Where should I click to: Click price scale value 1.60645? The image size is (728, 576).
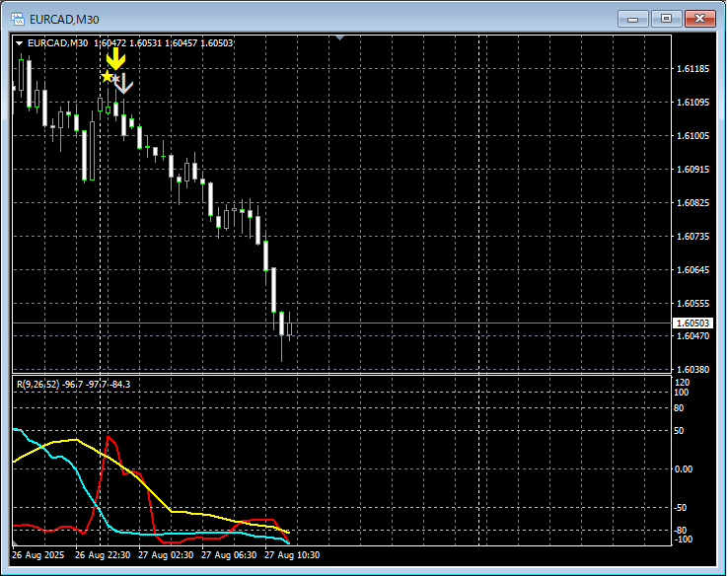[x=693, y=269]
